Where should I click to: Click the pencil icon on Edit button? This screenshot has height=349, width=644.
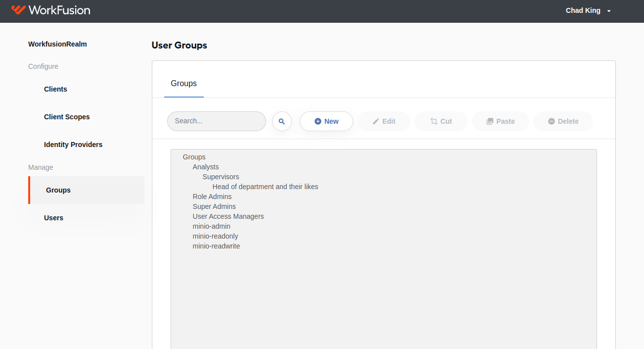tap(376, 121)
